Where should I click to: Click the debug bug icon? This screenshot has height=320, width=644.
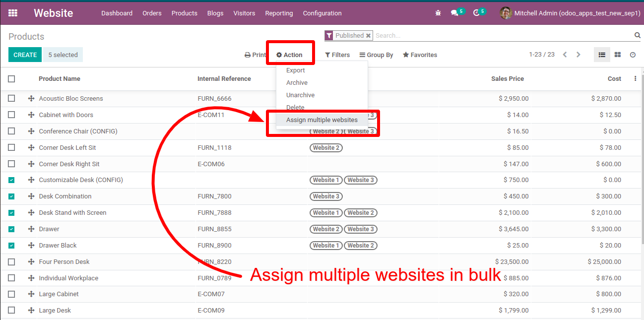tap(438, 13)
